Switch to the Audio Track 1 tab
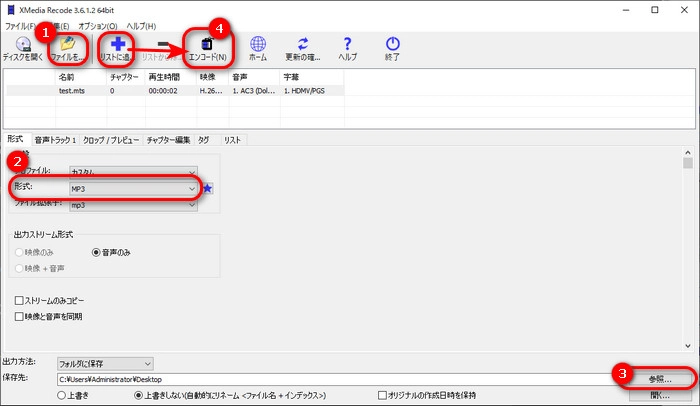Screen dimensions: 700x407 click(55, 140)
